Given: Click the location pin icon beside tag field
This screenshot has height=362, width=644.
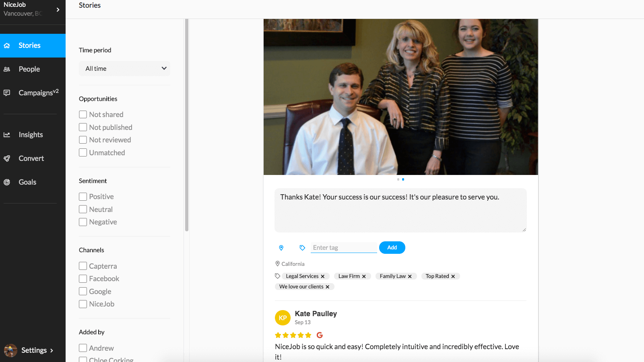Looking at the screenshot, I should [x=281, y=248].
